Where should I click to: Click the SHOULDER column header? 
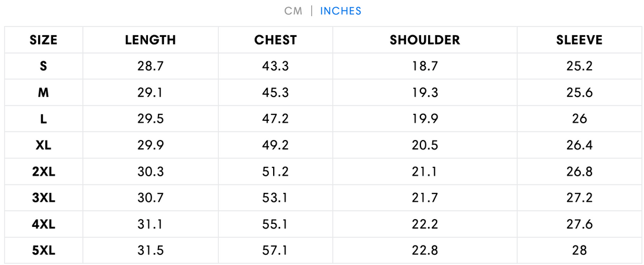[x=425, y=40]
